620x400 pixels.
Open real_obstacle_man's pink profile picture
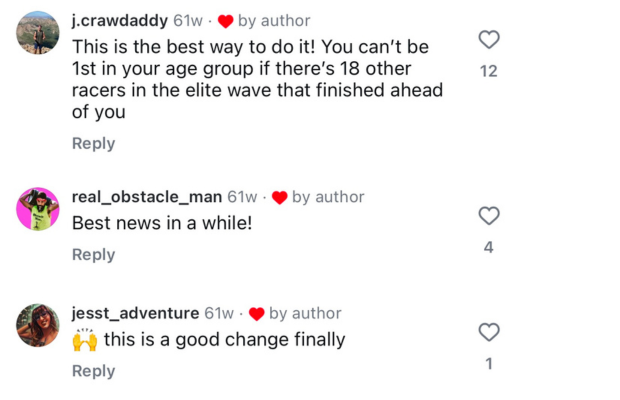[x=38, y=209]
